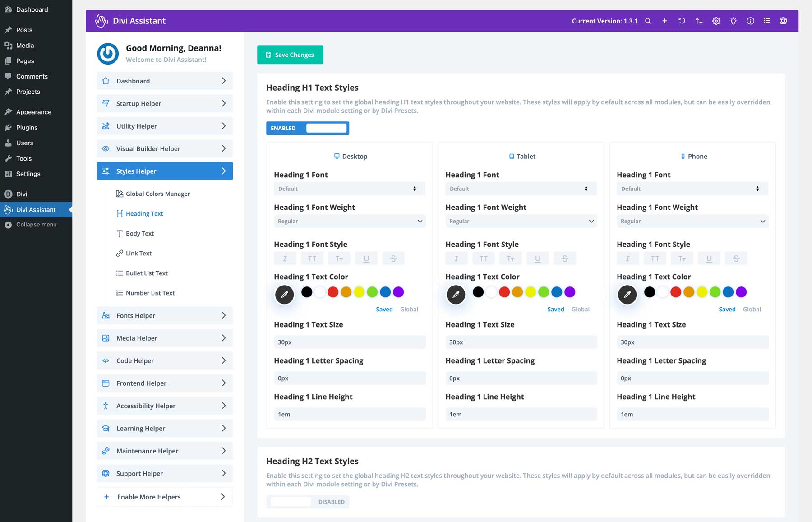Click the Save Changes button
This screenshot has height=522, width=812.
(290, 55)
